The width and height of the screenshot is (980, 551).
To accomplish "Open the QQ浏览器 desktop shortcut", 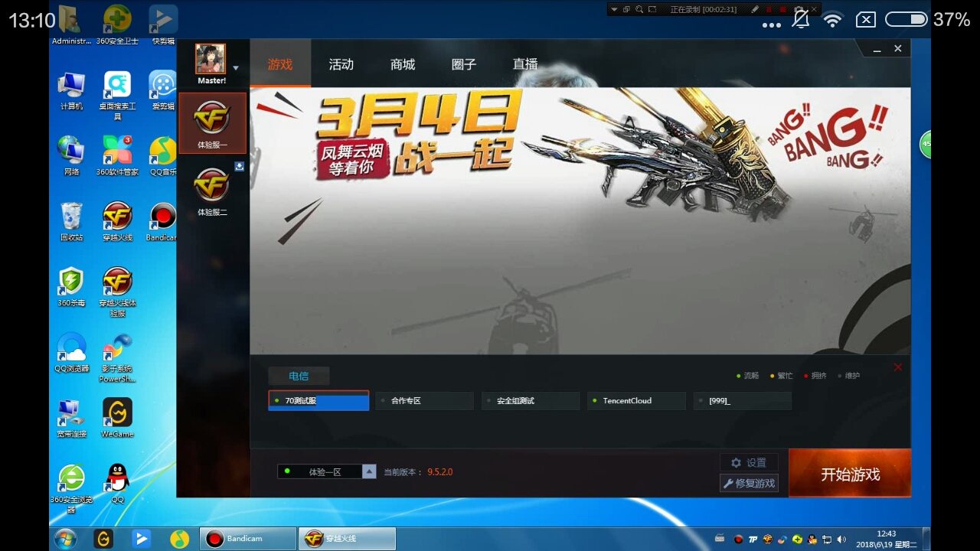I will coord(71,352).
